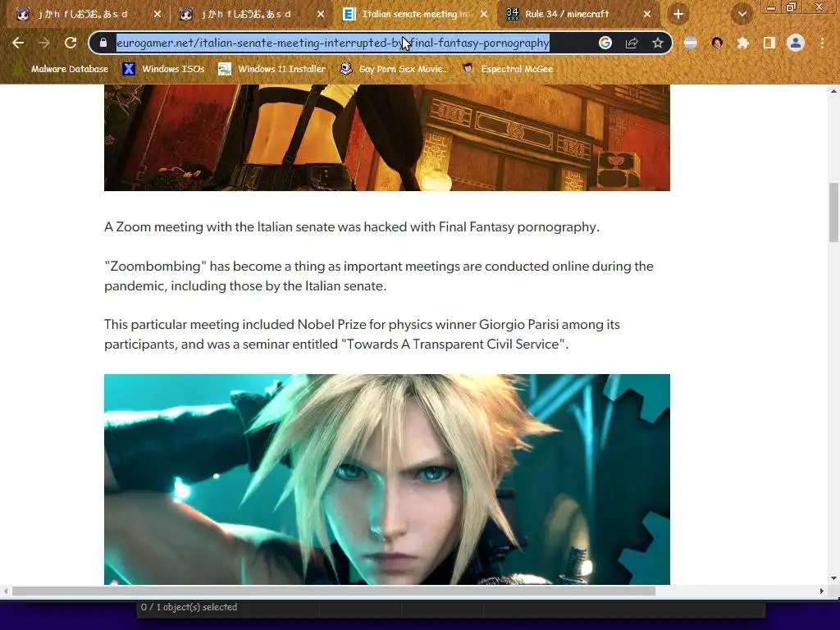Click the vertical scrollbar thumb

coord(833,212)
